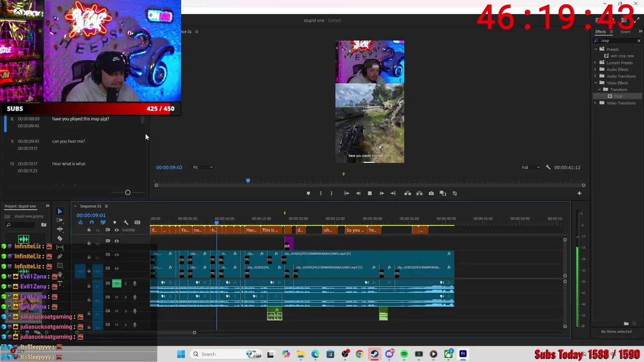Viewport: 644px width, 362px height.
Task: Toggle V3 track output eye
Action: point(117,241)
